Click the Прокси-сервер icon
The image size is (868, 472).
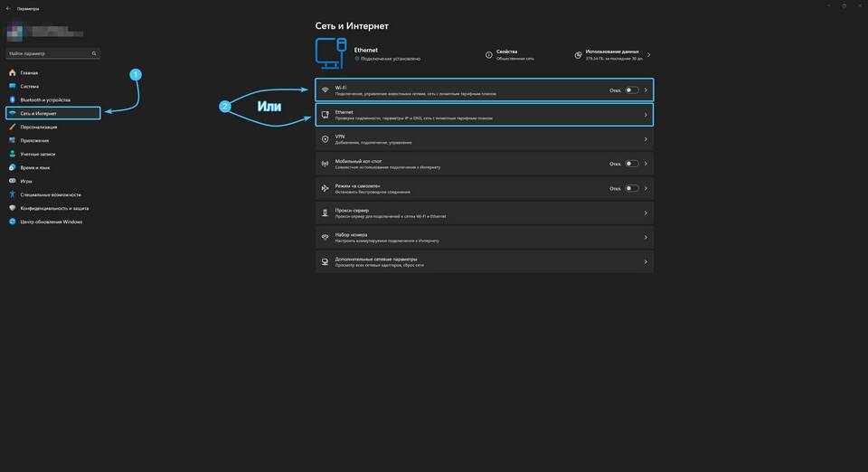click(x=325, y=212)
